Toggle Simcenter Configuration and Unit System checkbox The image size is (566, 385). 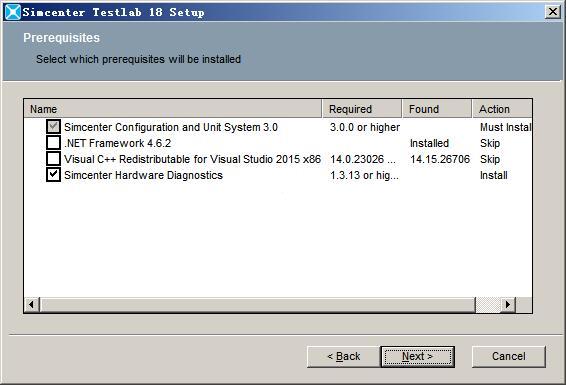coord(53,127)
